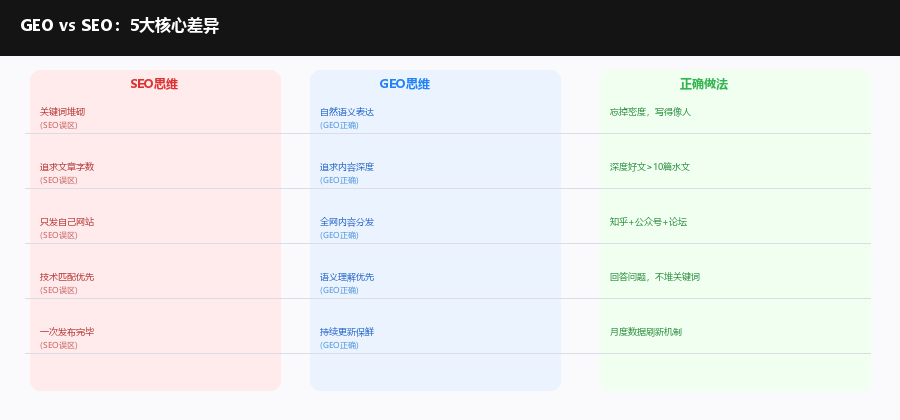Viewport: 900px width, 420px height.
Task: Click the "语义理解优先" entry
Action: click(x=347, y=277)
